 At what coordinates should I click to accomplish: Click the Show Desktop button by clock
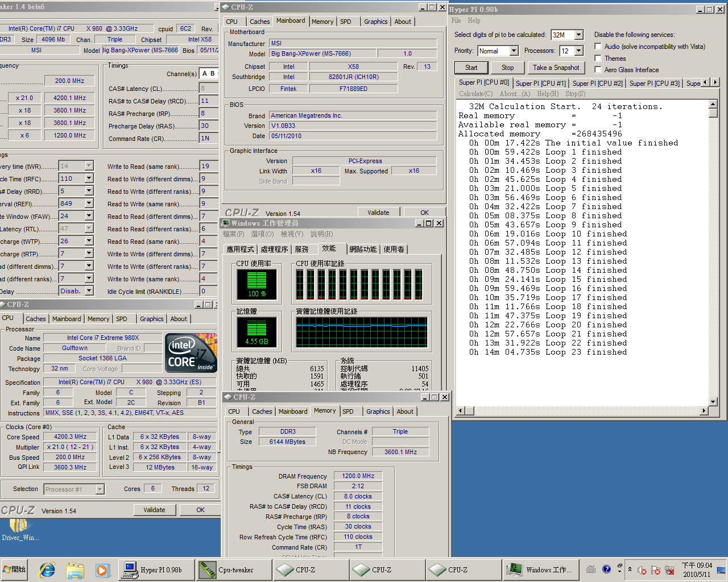[721, 569]
